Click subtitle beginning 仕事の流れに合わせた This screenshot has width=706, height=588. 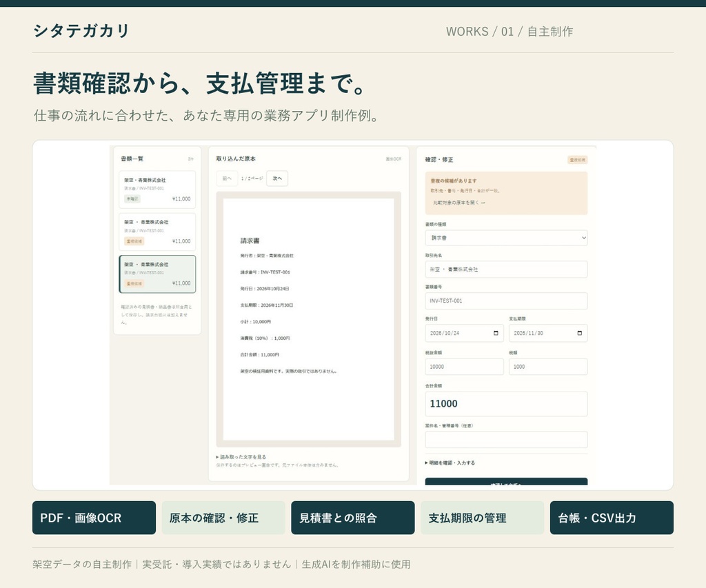pyautogui.click(x=206, y=116)
